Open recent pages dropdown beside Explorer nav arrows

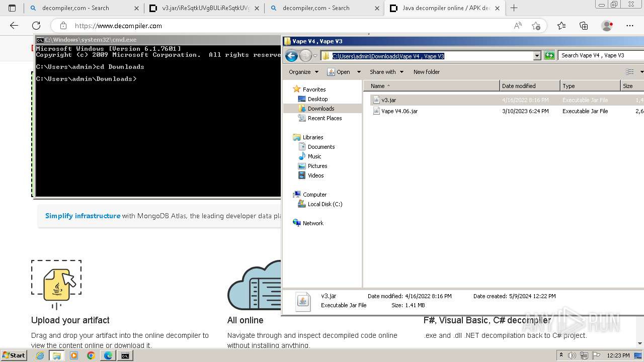[315, 56]
